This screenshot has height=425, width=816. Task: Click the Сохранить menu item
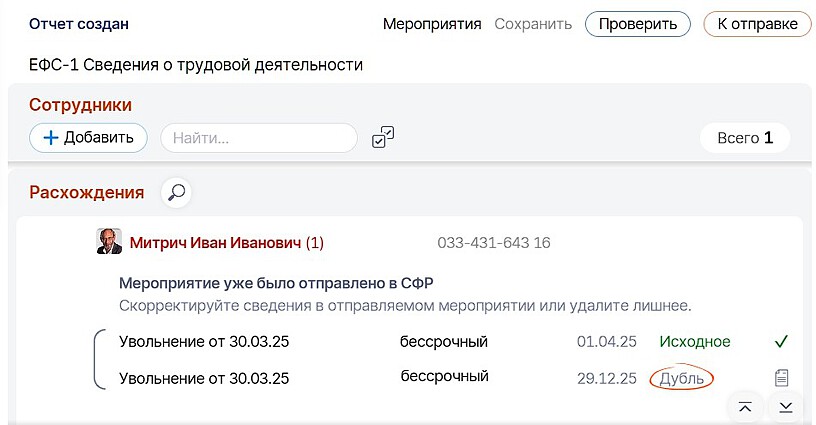point(533,24)
